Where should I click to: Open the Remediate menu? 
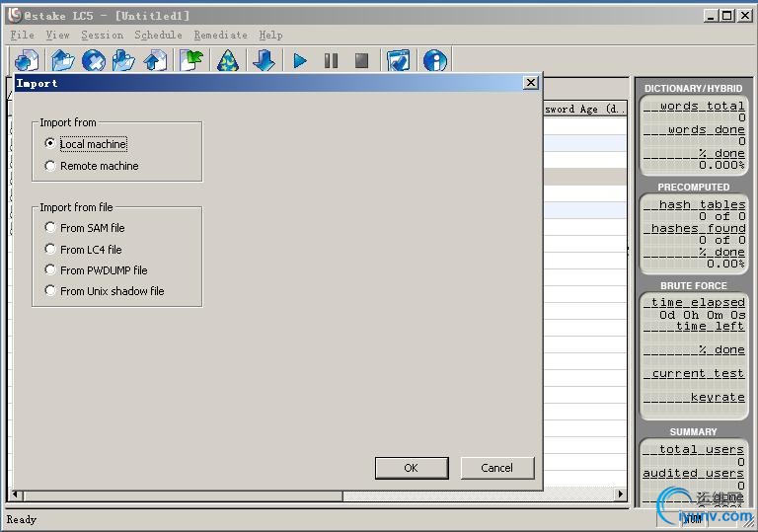[220, 35]
